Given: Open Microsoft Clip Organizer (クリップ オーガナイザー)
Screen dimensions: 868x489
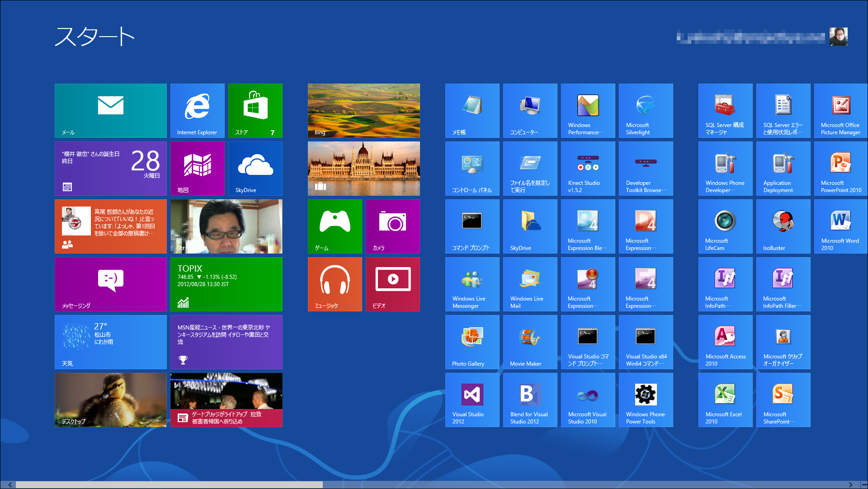Looking at the screenshot, I should [783, 342].
